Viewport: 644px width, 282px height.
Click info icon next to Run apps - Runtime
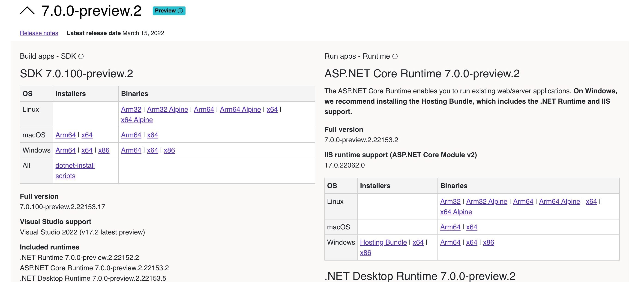(x=395, y=57)
